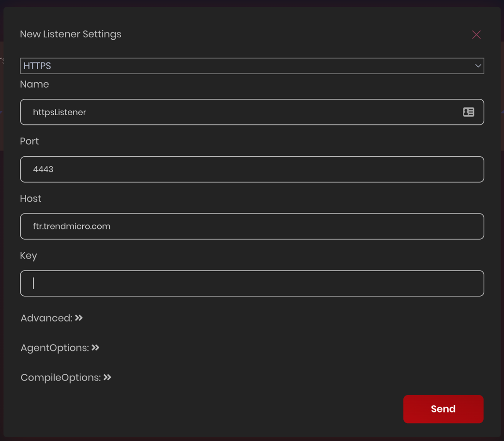The width and height of the screenshot is (504, 441).
Task: Select the Host field with ftr.trendmicro.com
Action: tap(252, 227)
